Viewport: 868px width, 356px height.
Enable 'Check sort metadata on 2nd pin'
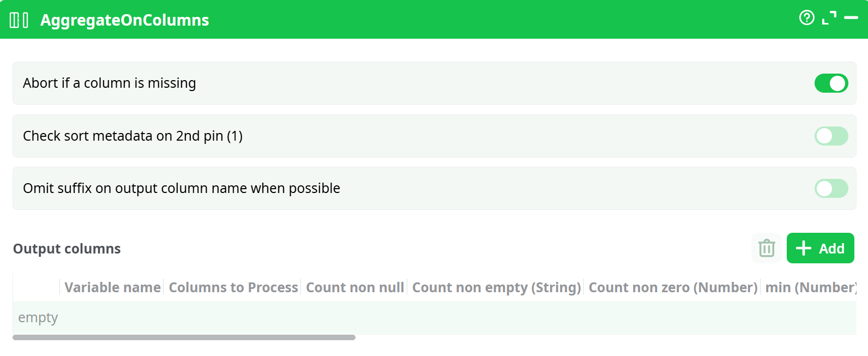pyautogui.click(x=831, y=136)
